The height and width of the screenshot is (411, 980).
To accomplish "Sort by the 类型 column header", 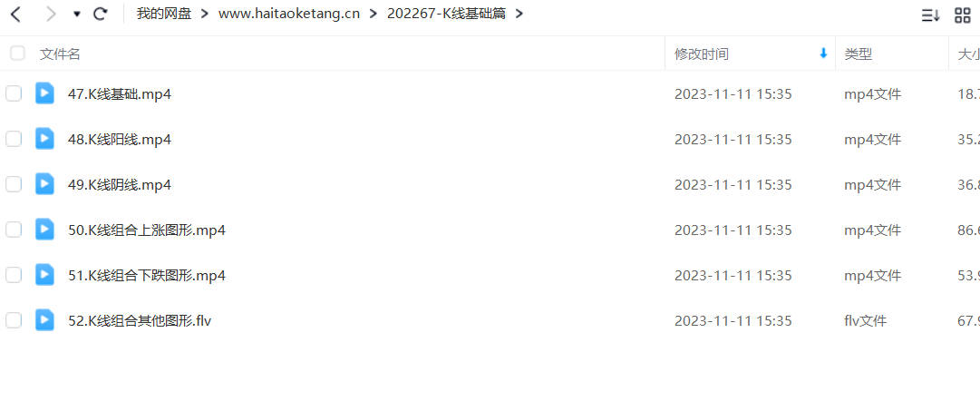I will (859, 54).
